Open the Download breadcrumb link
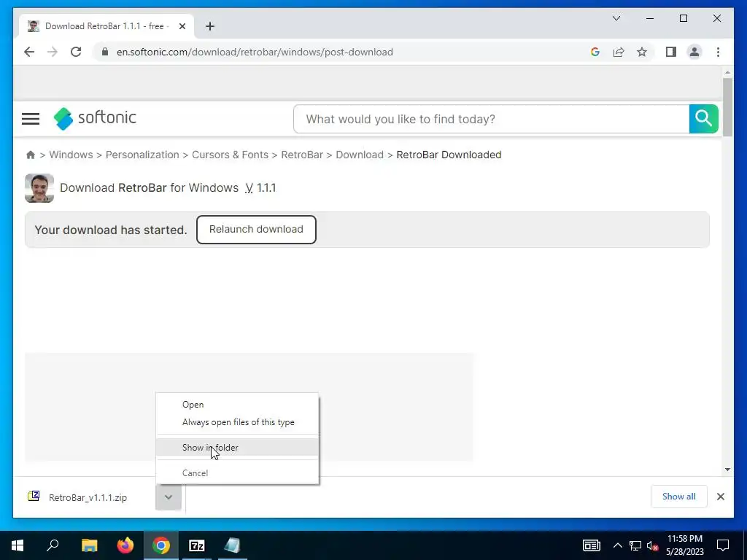Screen dimensions: 747x560 point(360,155)
